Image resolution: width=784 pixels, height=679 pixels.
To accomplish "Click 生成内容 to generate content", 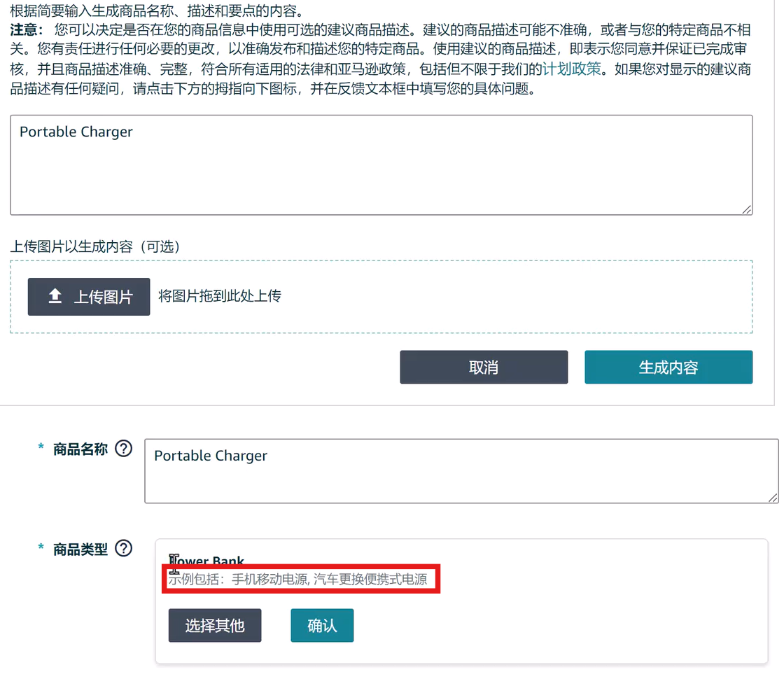I will tap(668, 367).
